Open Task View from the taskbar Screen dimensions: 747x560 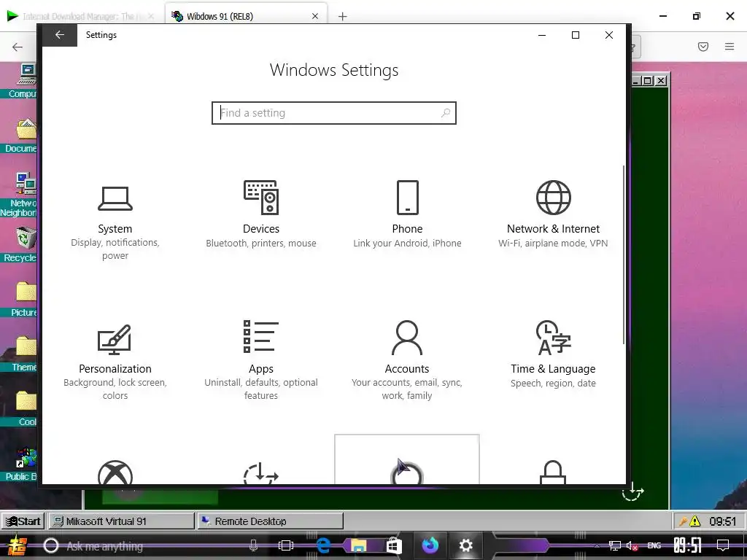pos(286,545)
